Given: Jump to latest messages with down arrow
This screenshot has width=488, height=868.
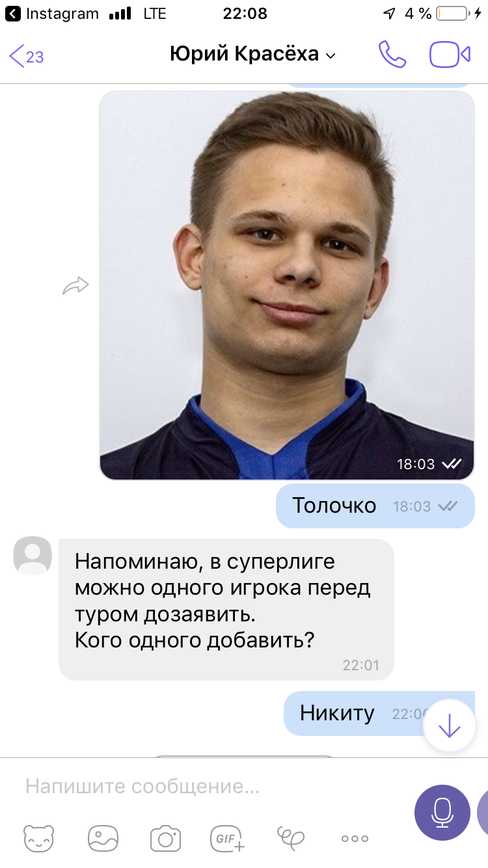Looking at the screenshot, I should (x=449, y=726).
